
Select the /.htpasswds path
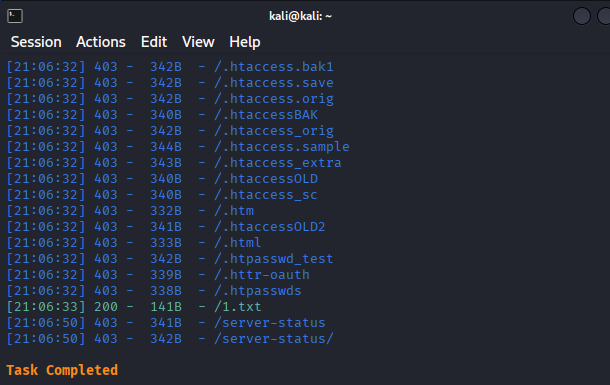point(258,290)
